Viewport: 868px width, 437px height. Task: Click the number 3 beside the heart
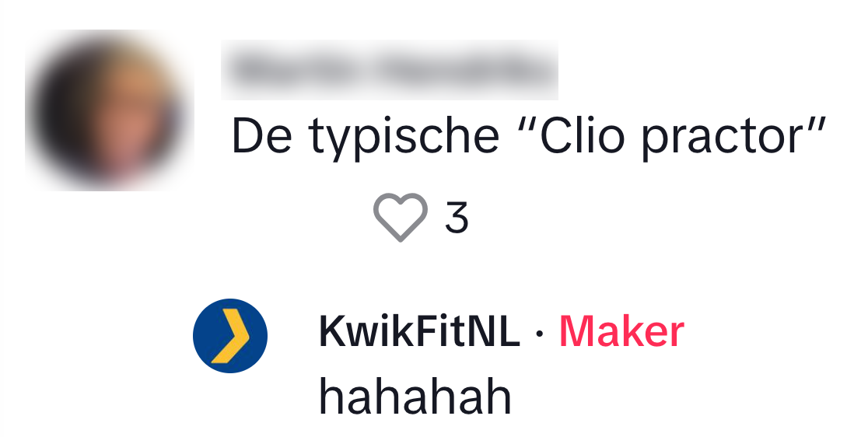(457, 218)
